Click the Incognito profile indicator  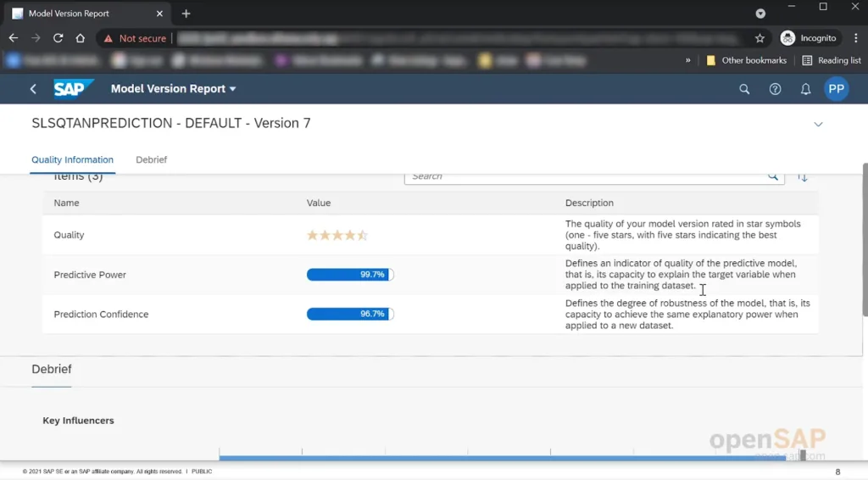(808, 38)
